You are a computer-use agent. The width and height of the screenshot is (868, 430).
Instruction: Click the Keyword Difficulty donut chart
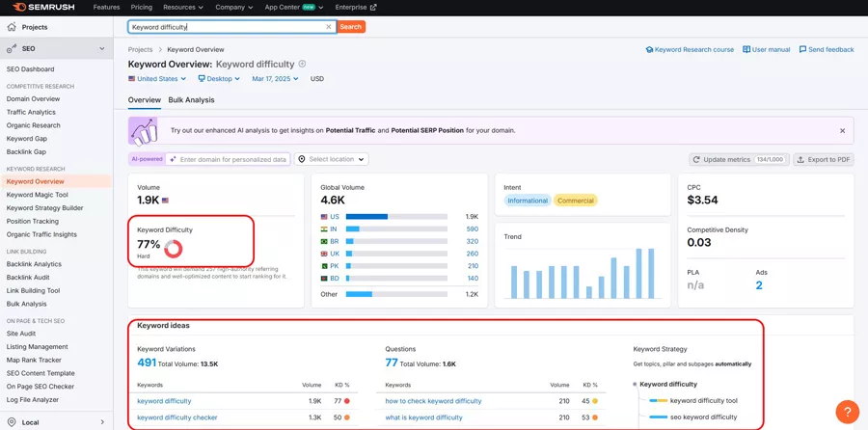point(174,249)
